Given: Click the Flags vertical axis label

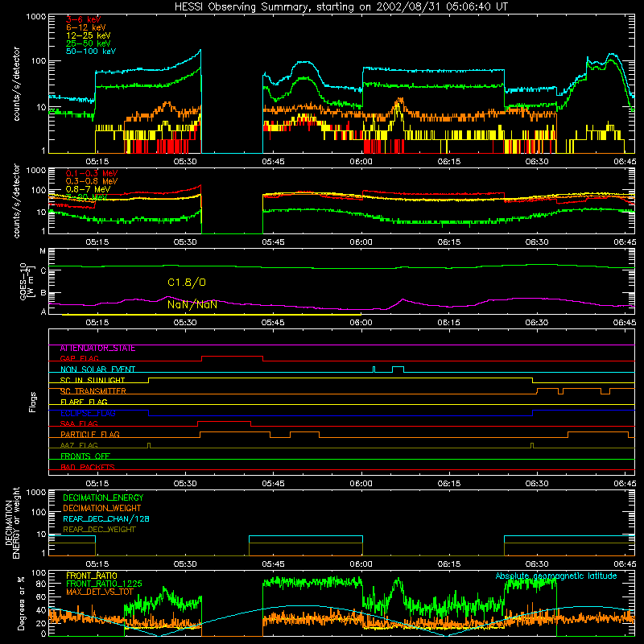Looking at the screenshot, I should (x=33, y=402).
